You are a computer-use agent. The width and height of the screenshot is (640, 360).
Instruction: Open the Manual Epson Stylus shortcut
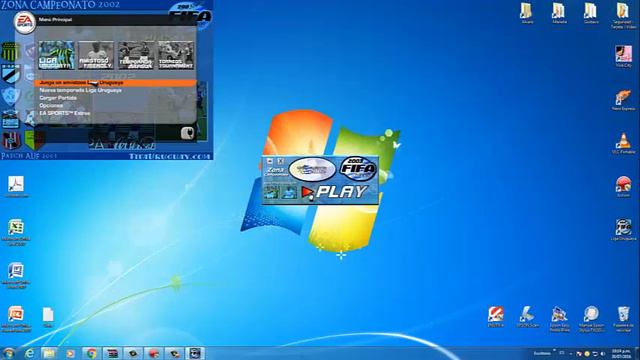click(x=591, y=319)
